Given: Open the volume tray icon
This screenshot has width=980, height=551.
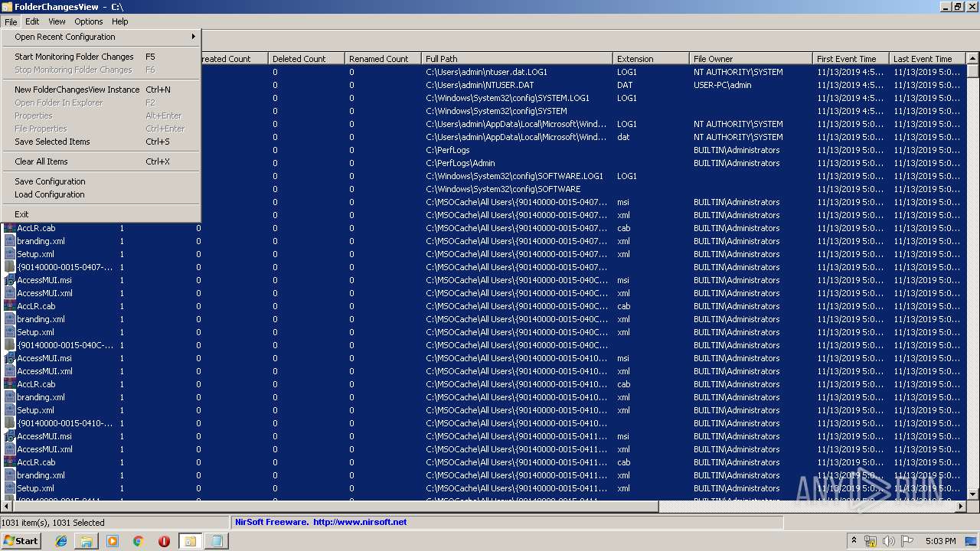Looking at the screenshot, I should (889, 541).
